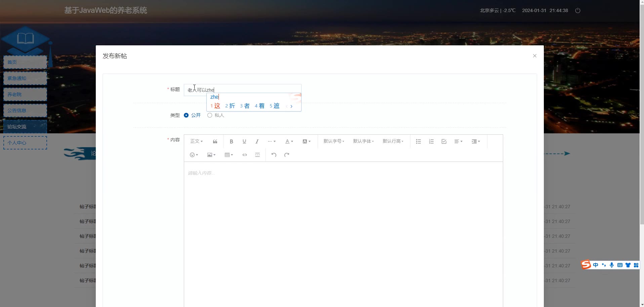The image size is (644, 307).
Task: Open IME voice input microphone
Action: (x=612, y=265)
